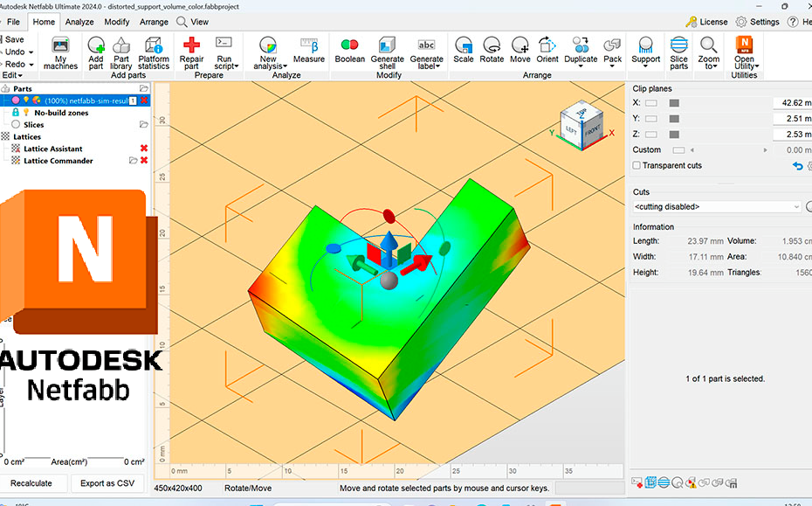Open My machines from the ribbon
This screenshot has width=812, height=506.
pos(60,53)
